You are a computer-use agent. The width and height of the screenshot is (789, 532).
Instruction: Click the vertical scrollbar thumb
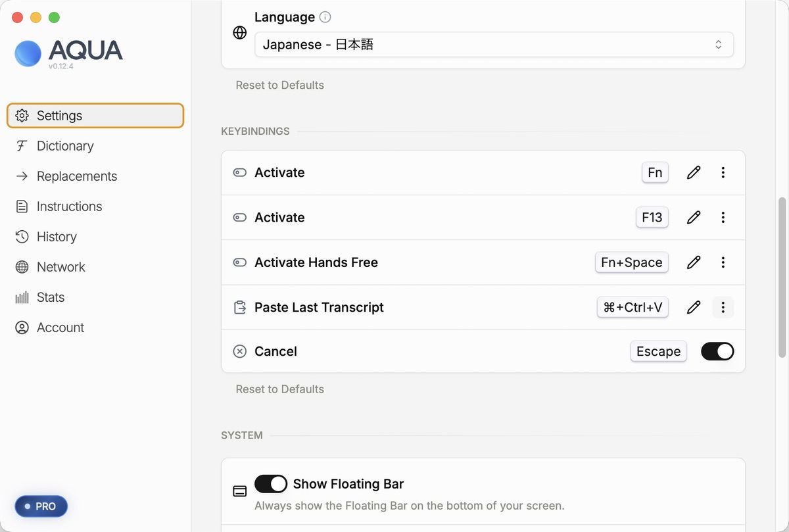click(782, 276)
